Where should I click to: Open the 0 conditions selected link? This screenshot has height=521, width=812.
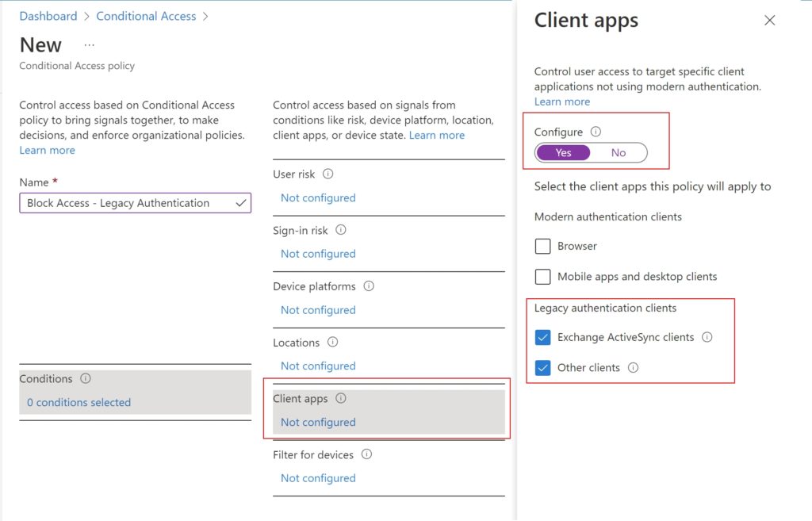click(x=79, y=402)
